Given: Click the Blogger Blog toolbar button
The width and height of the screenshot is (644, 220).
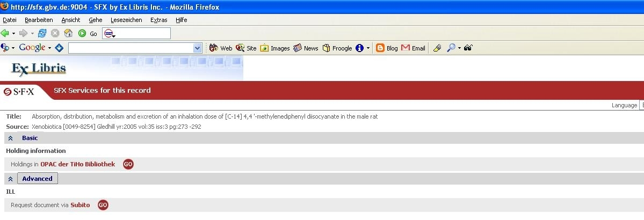Looking at the screenshot, I should [387, 48].
